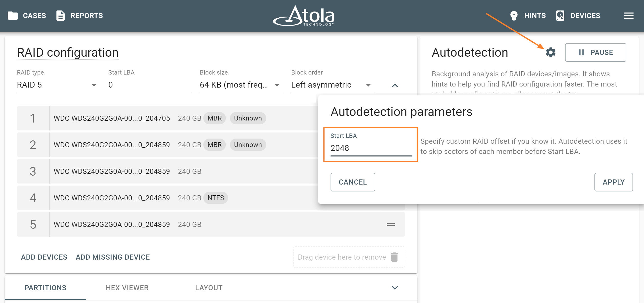
Task: Click MBR tag on device 2
Action: (x=215, y=145)
